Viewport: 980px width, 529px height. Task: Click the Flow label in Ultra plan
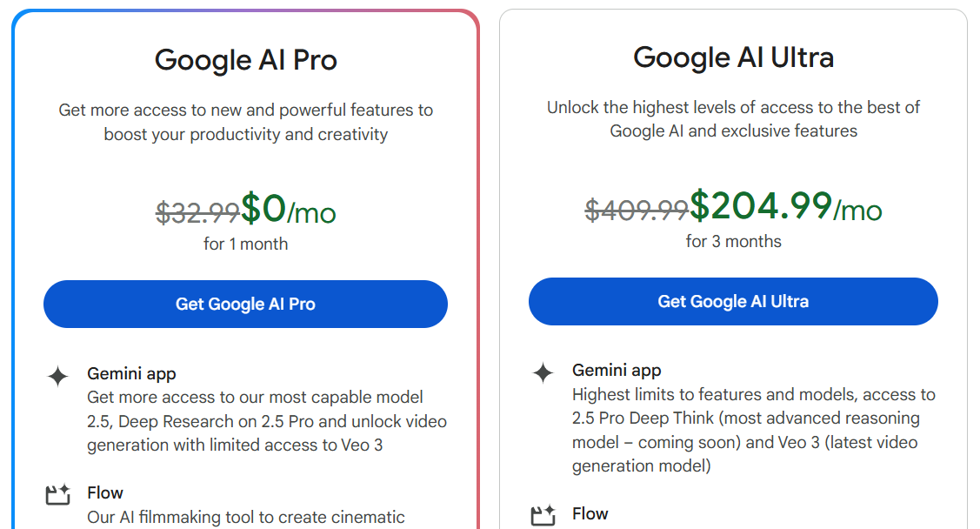(x=590, y=514)
